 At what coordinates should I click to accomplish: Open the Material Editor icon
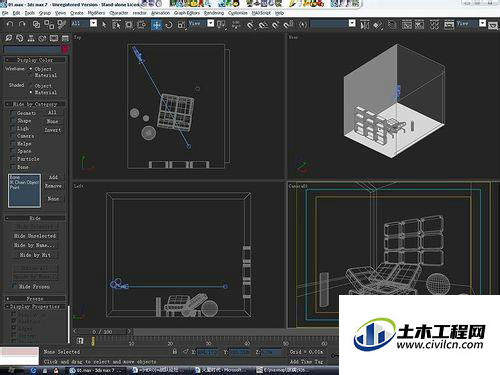pyautogui.click(x=434, y=25)
